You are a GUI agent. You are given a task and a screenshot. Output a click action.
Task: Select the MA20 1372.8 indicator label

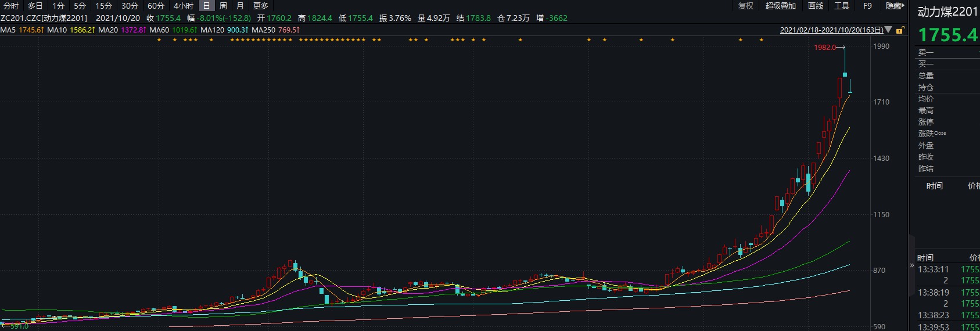(121, 30)
